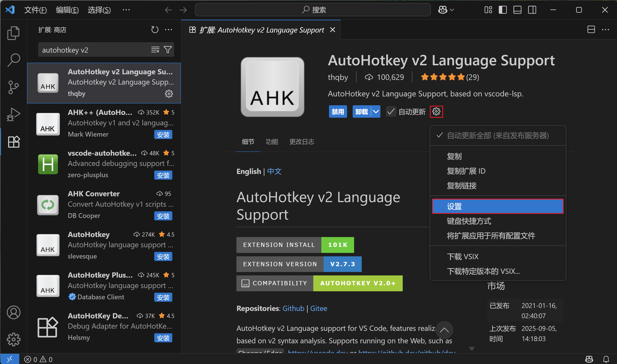Open the Copilot chat icon in title bar
Image resolution: width=617 pixels, height=364 pixels.
[443, 10]
